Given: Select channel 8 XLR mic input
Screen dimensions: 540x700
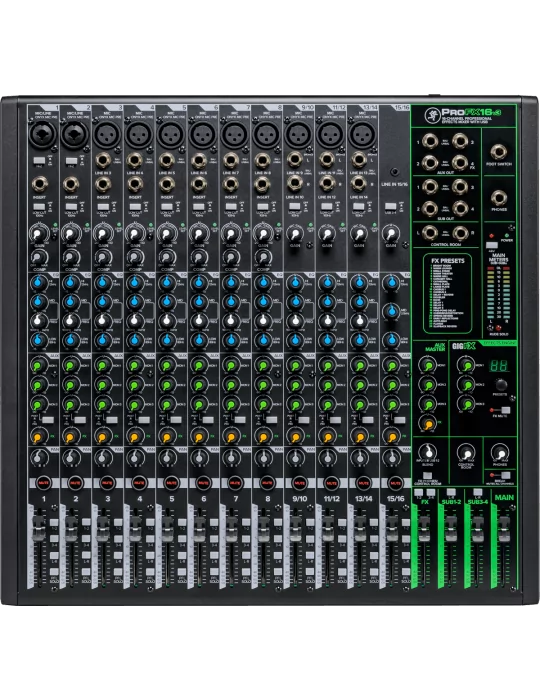Looking at the screenshot, I should click(266, 134).
